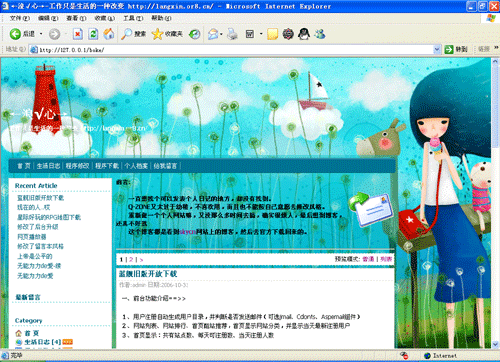The height and width of the screenshot is (362, 500).
Task: Click the History clock icon
Action: (x=194, y=34)
